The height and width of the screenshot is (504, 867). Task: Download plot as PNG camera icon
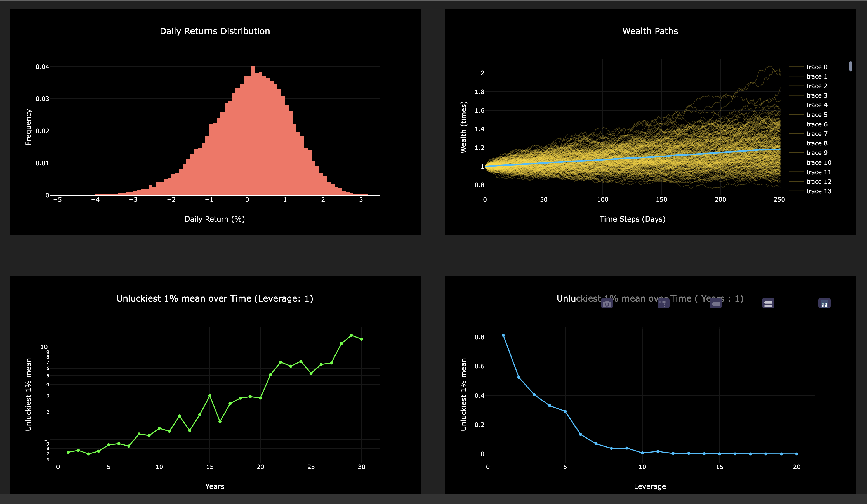607,304
